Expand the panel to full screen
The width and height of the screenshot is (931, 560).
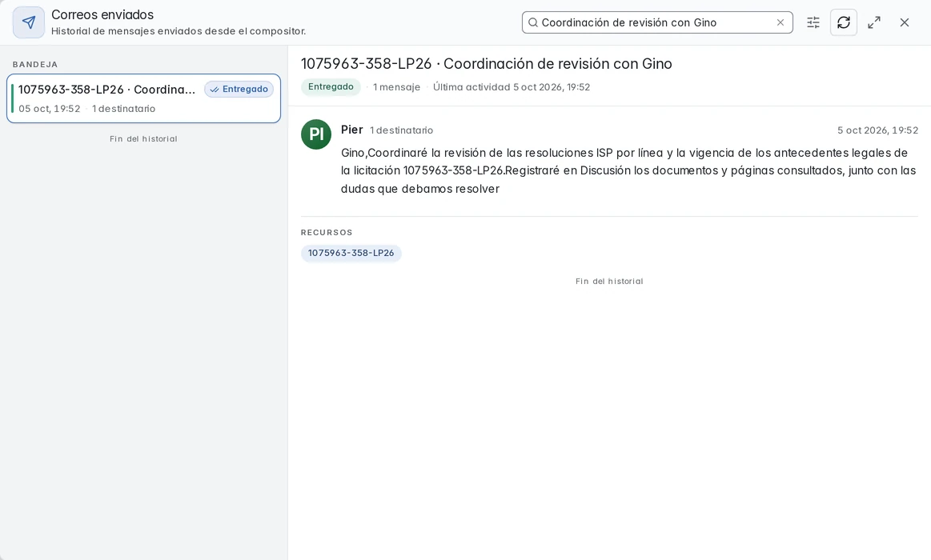tap(874, 22)
